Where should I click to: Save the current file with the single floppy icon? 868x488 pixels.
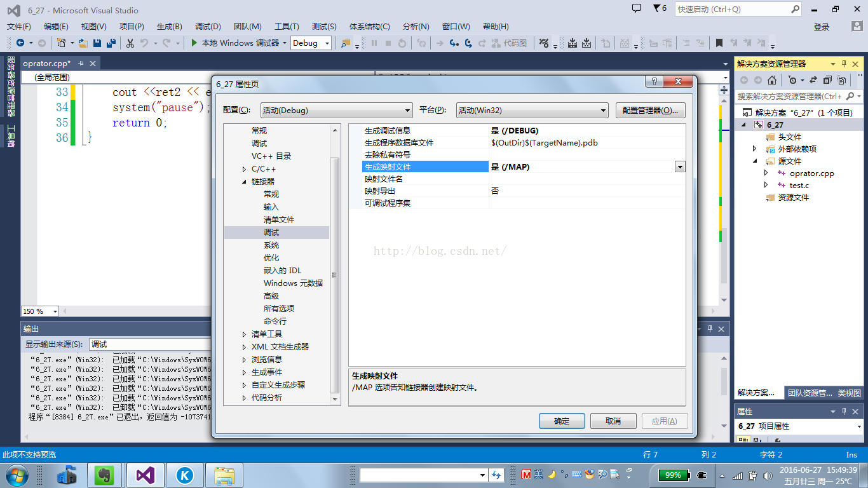coord(97,43)
